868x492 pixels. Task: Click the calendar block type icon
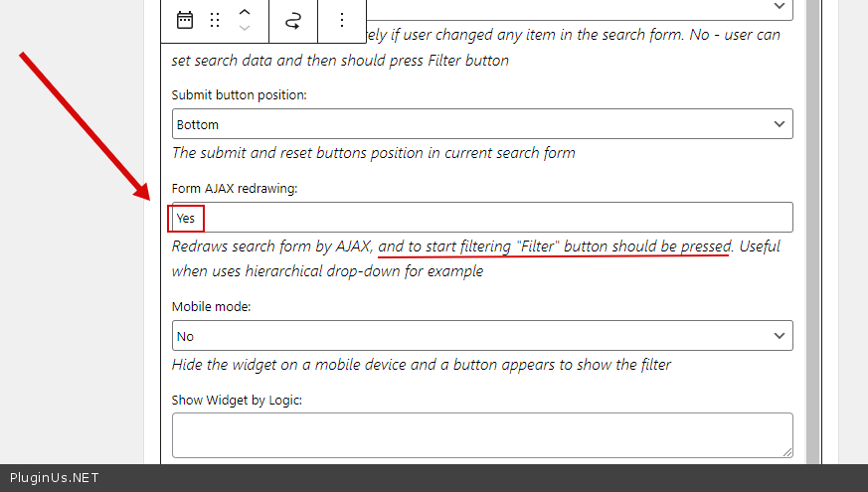point(185,20)
